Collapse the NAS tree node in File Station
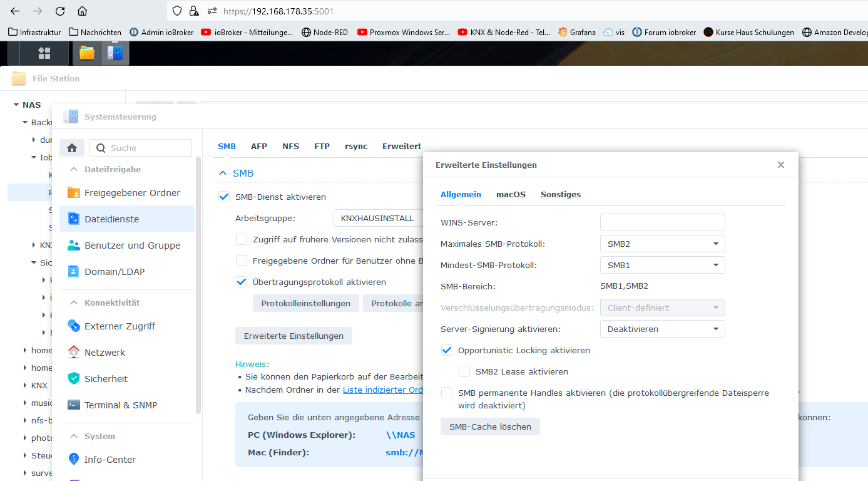Screen dimensions: 868x481 [16, 105]
